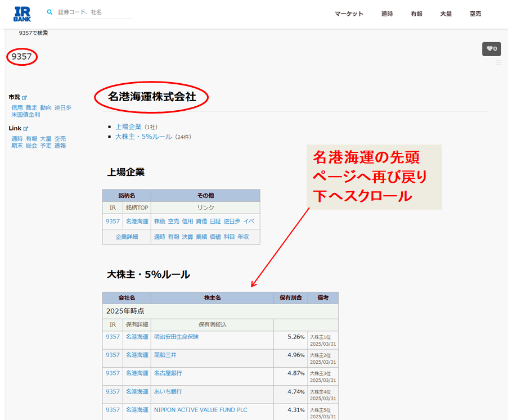Viewport: 508px width, 420px height.
Task: Open 大量 in the top navigation bar
Action: click(446, 14)
